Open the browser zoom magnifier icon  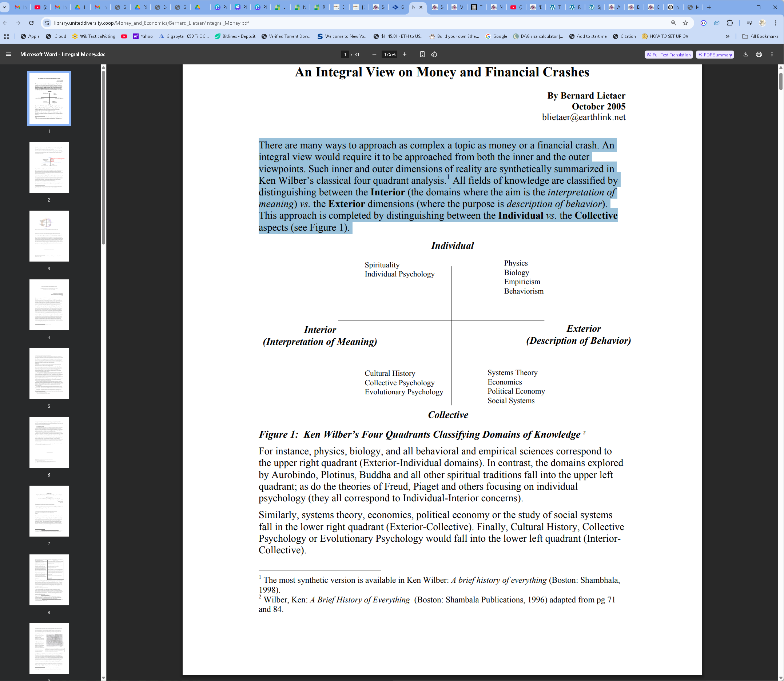coord(673,23)
